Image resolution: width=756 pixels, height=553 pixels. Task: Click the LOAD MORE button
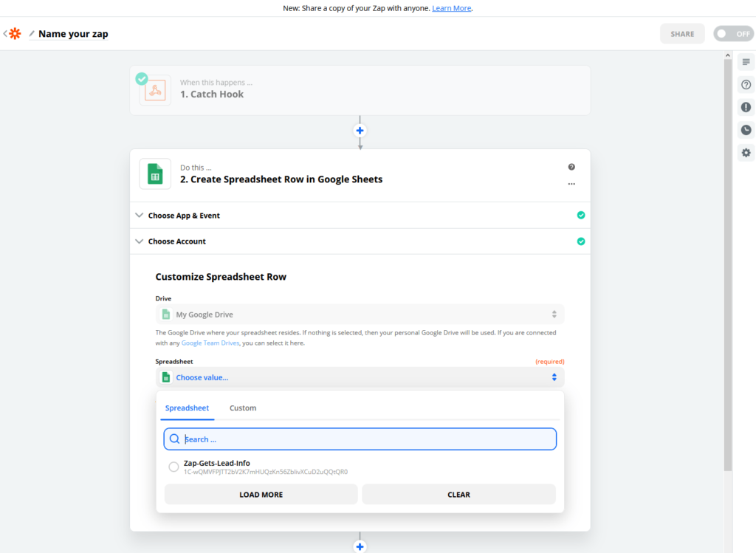click(261, 495)
